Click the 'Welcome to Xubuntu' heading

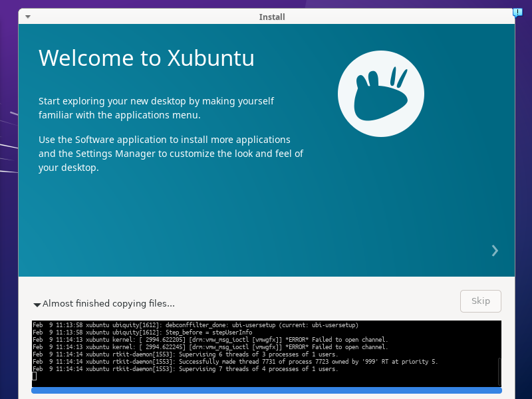click(x=146, y=58)
